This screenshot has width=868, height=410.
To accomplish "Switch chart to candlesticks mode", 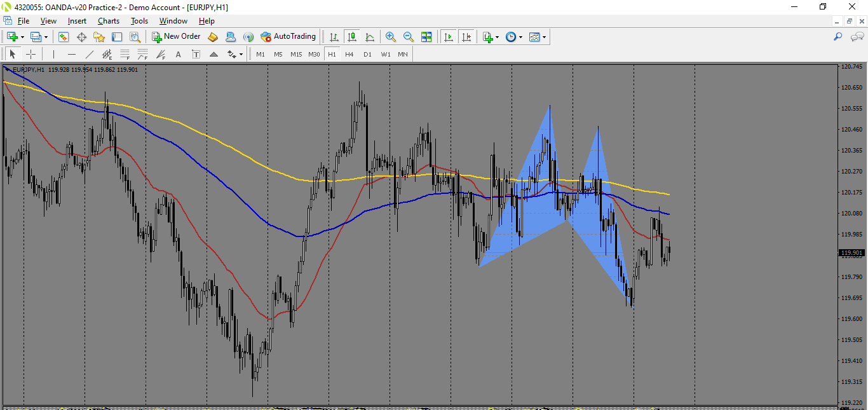I will 351,37.
